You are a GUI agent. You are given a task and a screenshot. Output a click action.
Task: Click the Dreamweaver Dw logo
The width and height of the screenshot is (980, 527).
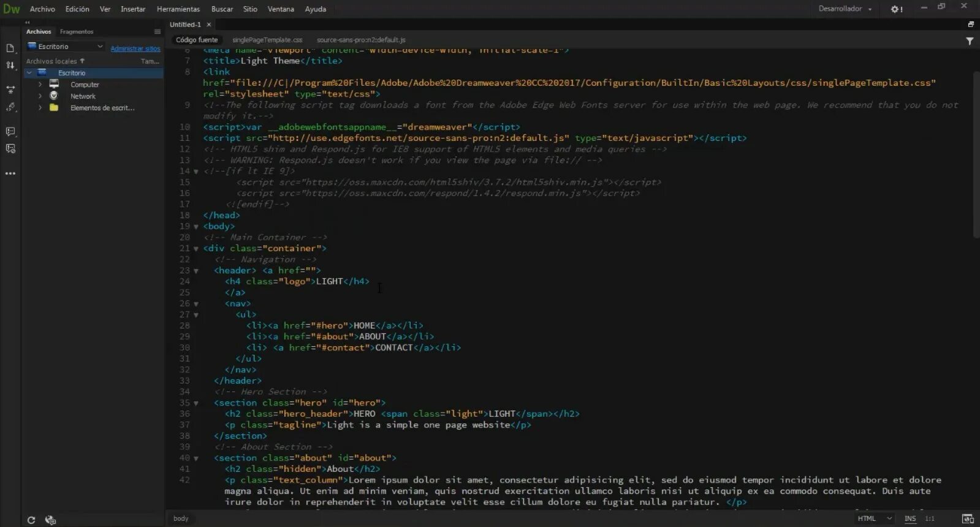[x=12, y=9]
